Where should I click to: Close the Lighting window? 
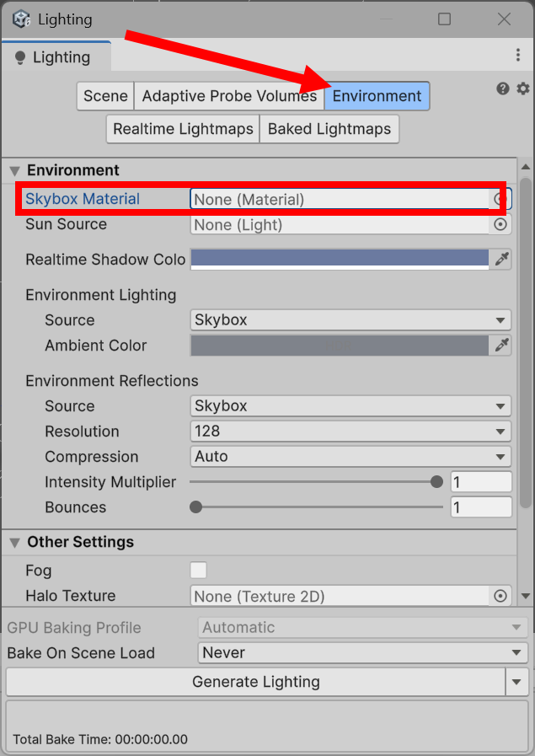[504, 19]
